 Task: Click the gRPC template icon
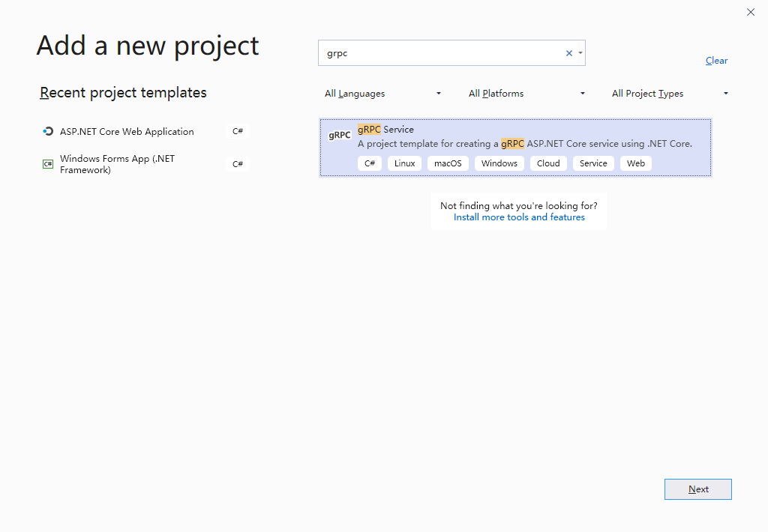coord(340,136)
